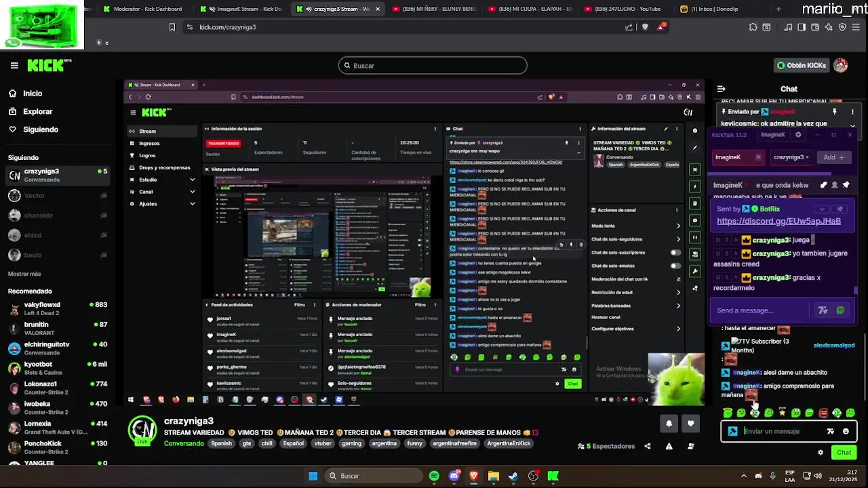
Task: Follow channel with the heart button
Action: click(690, 424)
